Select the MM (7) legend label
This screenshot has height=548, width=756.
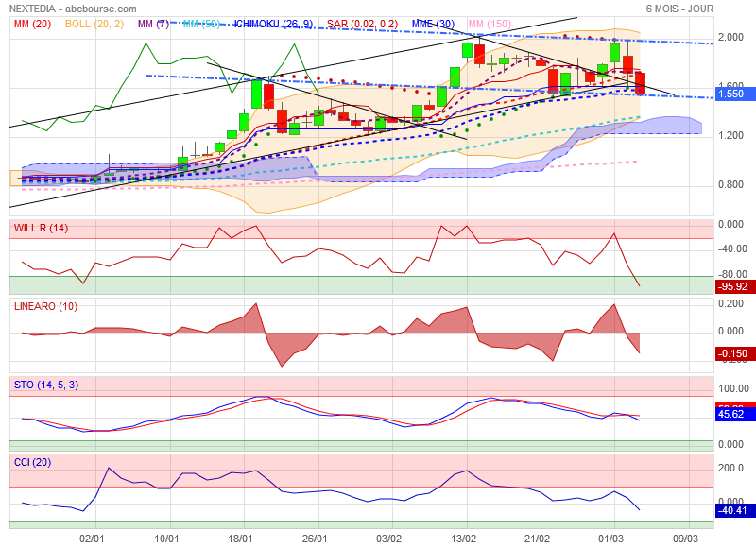tap(153, 24)
